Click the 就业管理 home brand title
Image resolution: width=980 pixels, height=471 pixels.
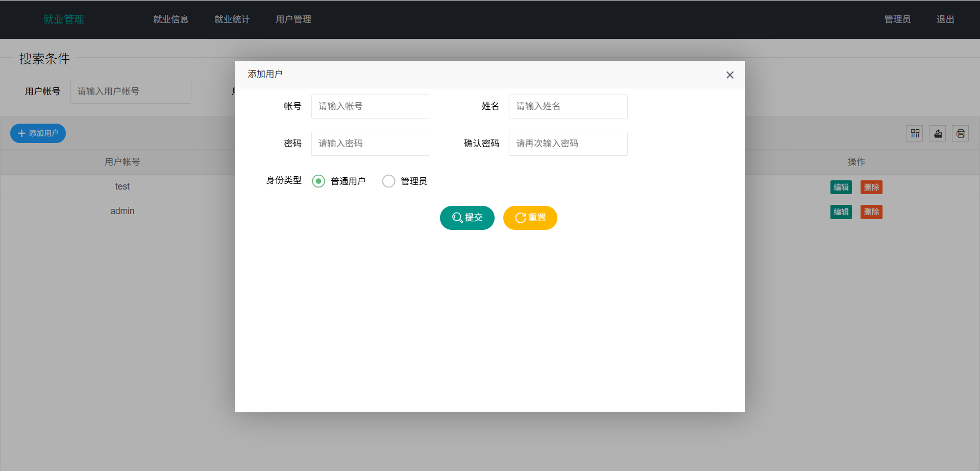[x=63, y=19]
